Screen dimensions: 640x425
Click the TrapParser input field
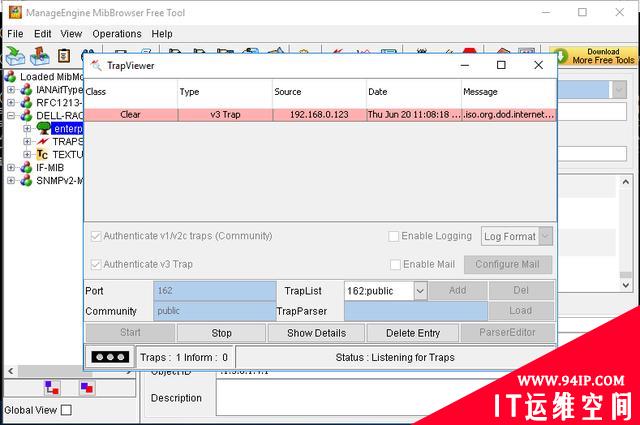point(416,311)
